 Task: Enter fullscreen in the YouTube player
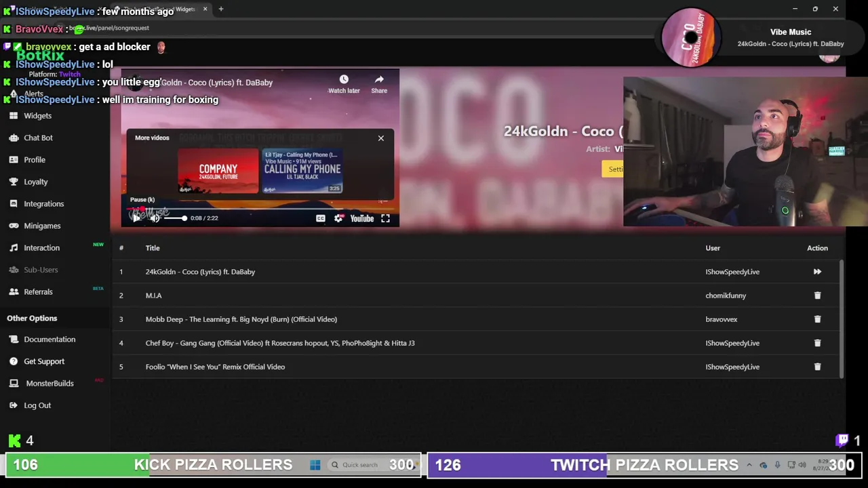(x=385, y=218)
